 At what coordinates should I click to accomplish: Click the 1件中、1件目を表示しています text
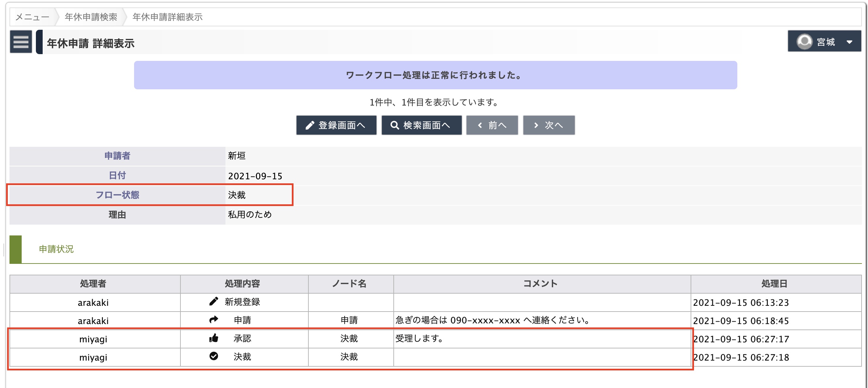[435, 102]
